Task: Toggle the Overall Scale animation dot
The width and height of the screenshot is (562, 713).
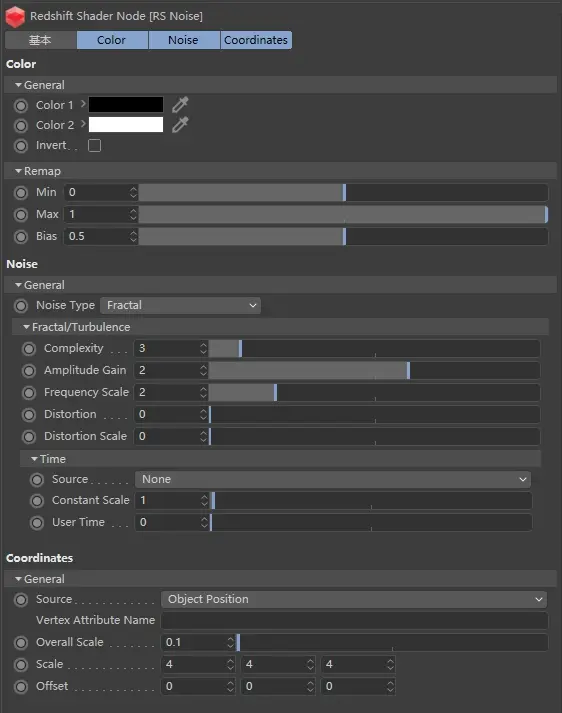Action: tap(21, 643)
